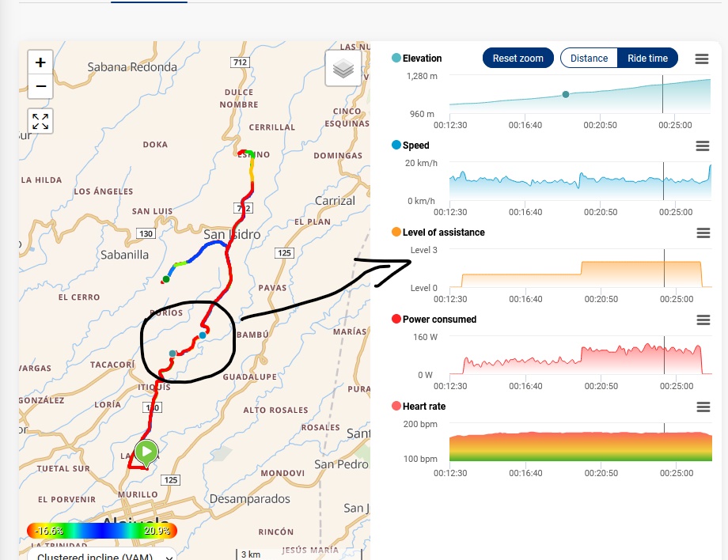Viewport: 728px width, 560px height.
Task: Open Speed chart hamburger menu
Action: [701, 146]
